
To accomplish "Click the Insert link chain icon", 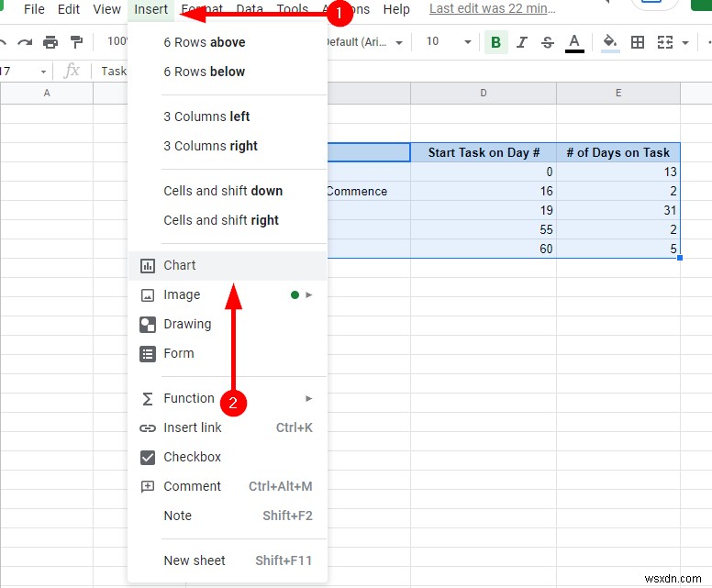I will pyautogui.click(x=147, y=427).
